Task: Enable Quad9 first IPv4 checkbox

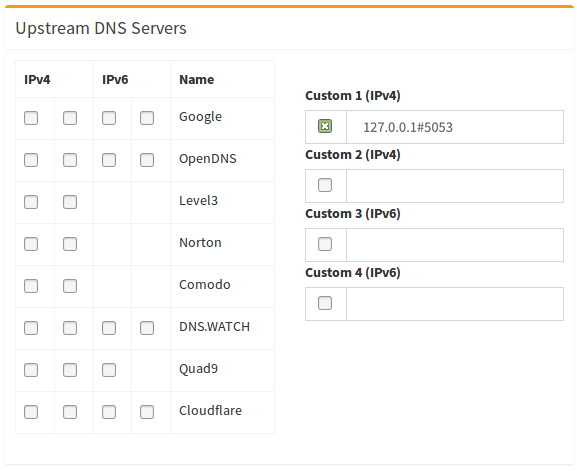Action: tap(31, 370)
